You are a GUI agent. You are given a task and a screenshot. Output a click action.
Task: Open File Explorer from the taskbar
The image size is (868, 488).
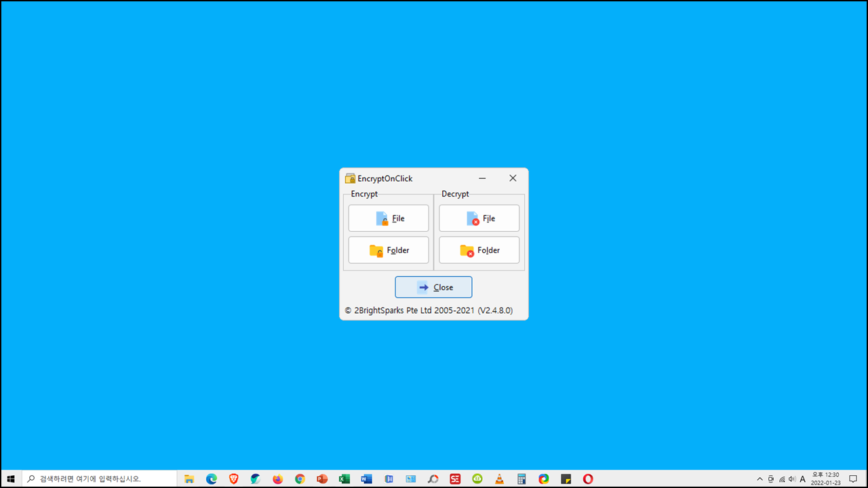coord(189,479)
